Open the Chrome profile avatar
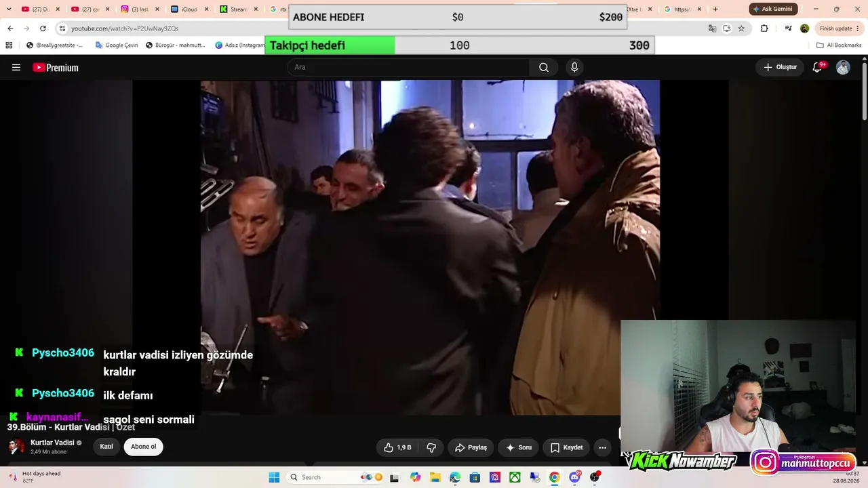Screen dimensions: 868x488 pos(804,28)
